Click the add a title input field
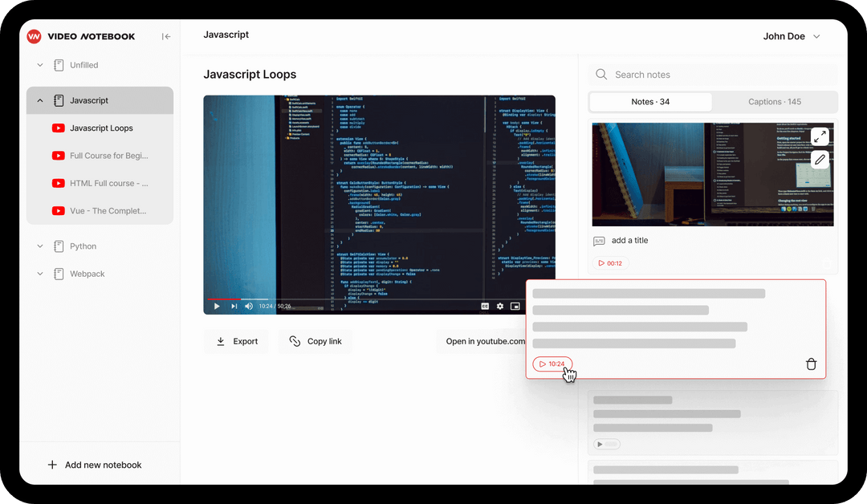The width and height of the screenshot is (867, 504). (x=629, y=240)
